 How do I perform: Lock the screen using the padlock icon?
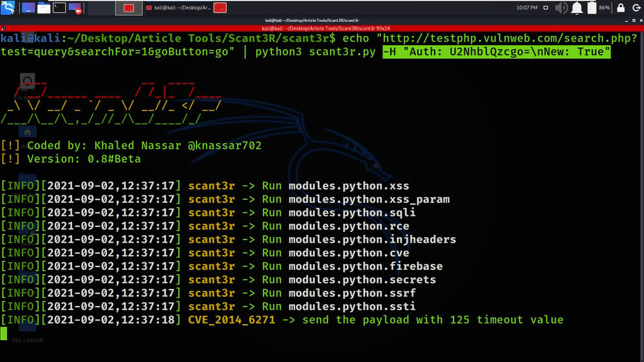pyautogui.click(x=621, y=8)
